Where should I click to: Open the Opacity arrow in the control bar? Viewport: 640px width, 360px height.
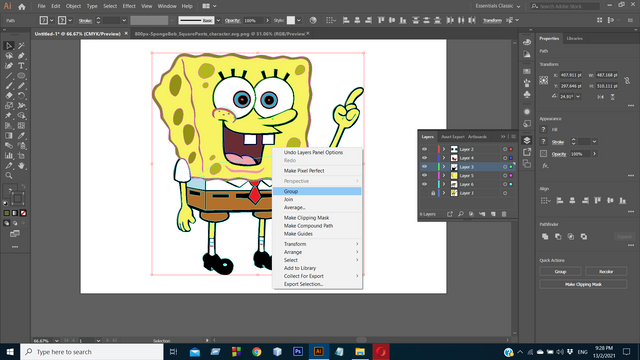click(x=267, y=20)
